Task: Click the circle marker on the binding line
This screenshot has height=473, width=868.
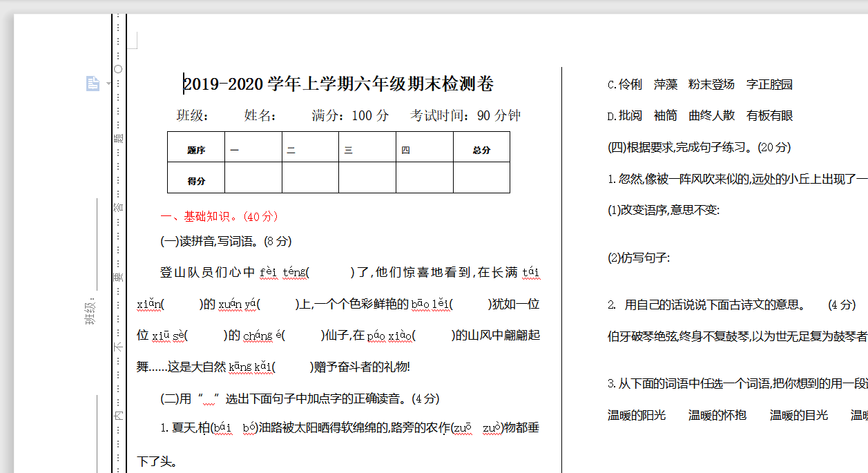Action: point(118,69)
